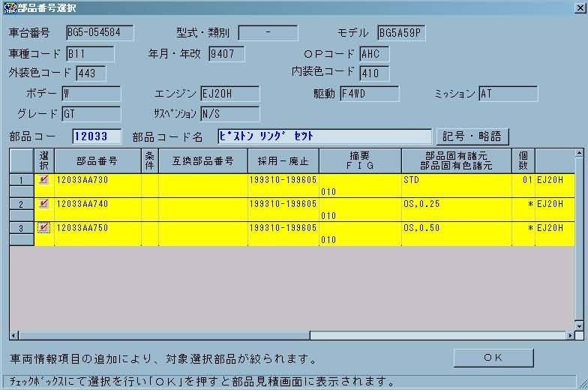
Task: Click the 部品番号 column header
Action: 97,160
